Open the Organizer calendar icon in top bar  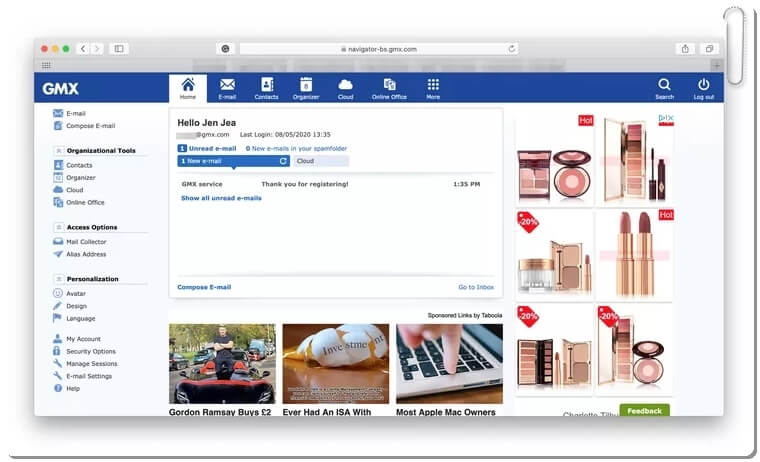(x=306, y=88)
